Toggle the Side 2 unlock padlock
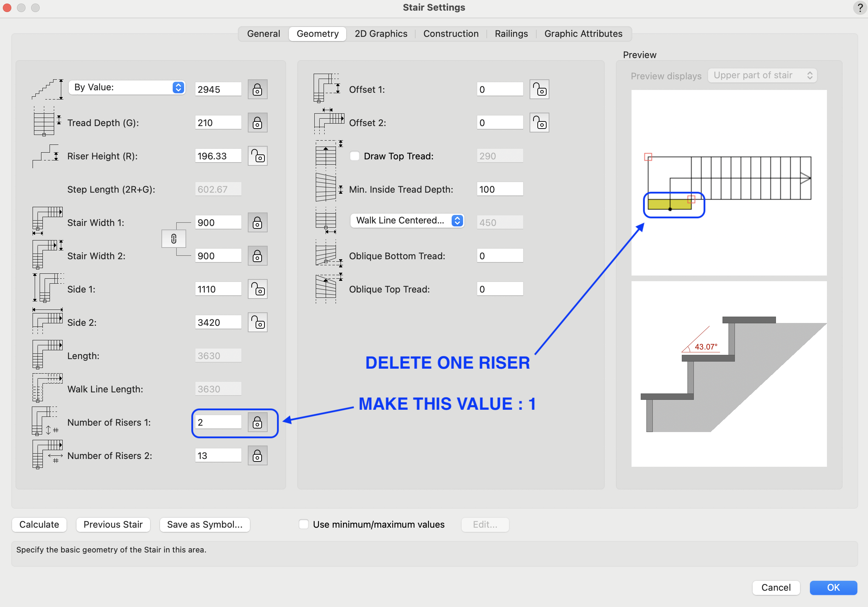Viewport: 868px width, 607px height. point(257,322)
